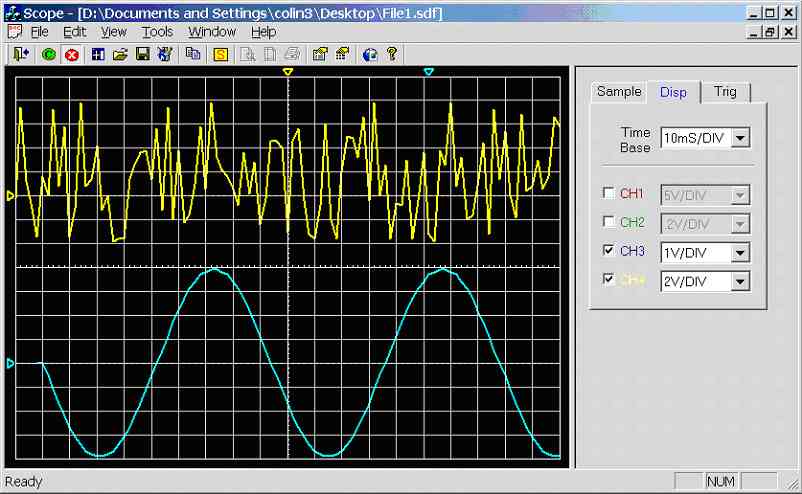Viewport: 802px width, 494px height.
Task: Open the Tools menu
Action: point(157,32)
